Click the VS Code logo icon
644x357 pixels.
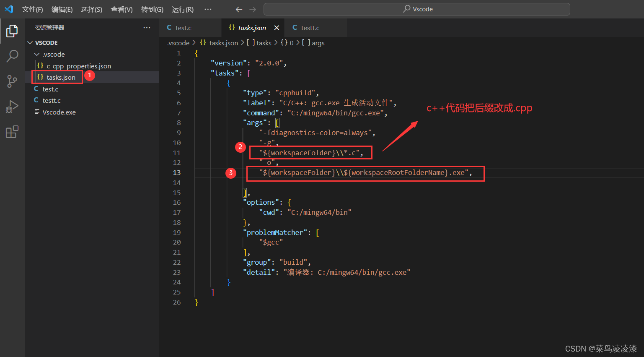click(x=9, y=9)
